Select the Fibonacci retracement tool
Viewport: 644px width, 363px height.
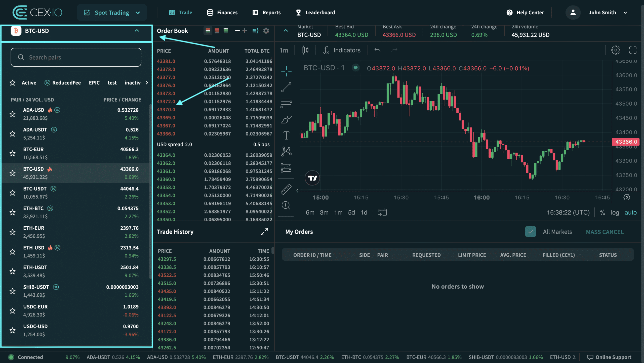tap(286, 103)
